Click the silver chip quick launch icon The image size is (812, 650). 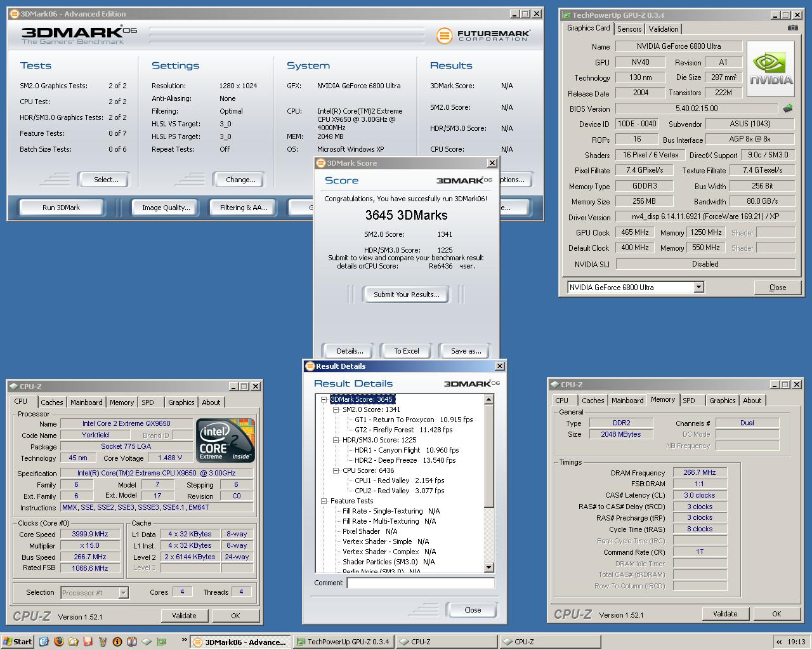(x=146, y=641)
